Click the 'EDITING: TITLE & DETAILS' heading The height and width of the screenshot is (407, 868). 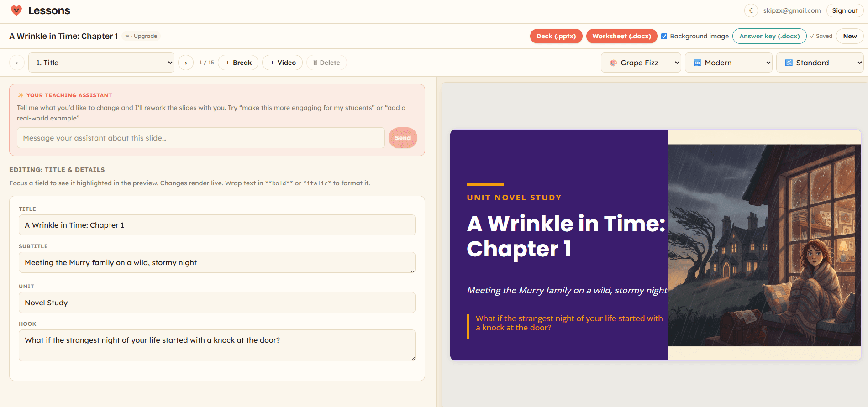(57, 170)
